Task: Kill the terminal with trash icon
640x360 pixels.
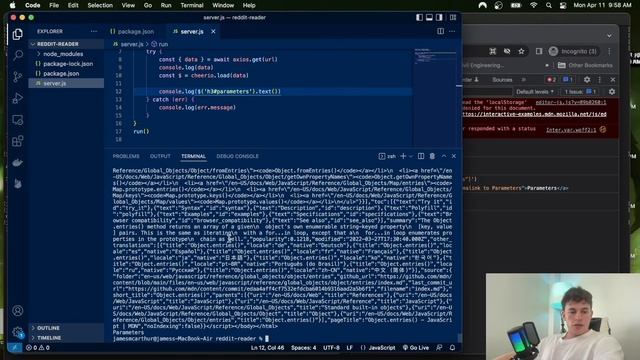Action: (432, 156)
